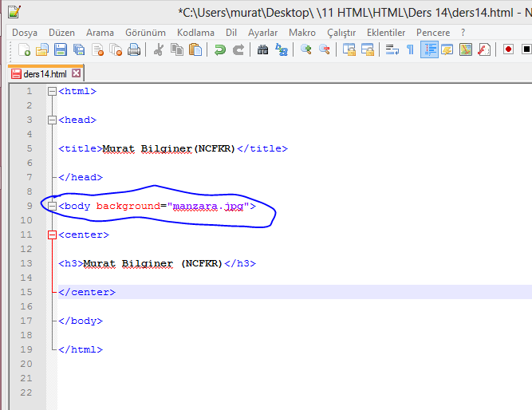Click the Stop recording square icon
The width and height of the screenshot is (532, 410).
coord(526,49)
